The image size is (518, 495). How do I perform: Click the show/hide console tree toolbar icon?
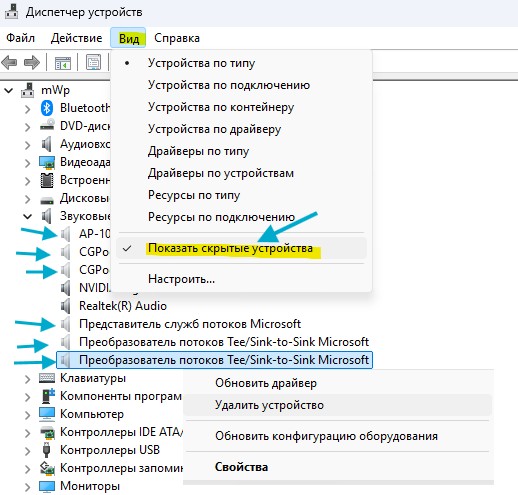click(x=63, y=63)
